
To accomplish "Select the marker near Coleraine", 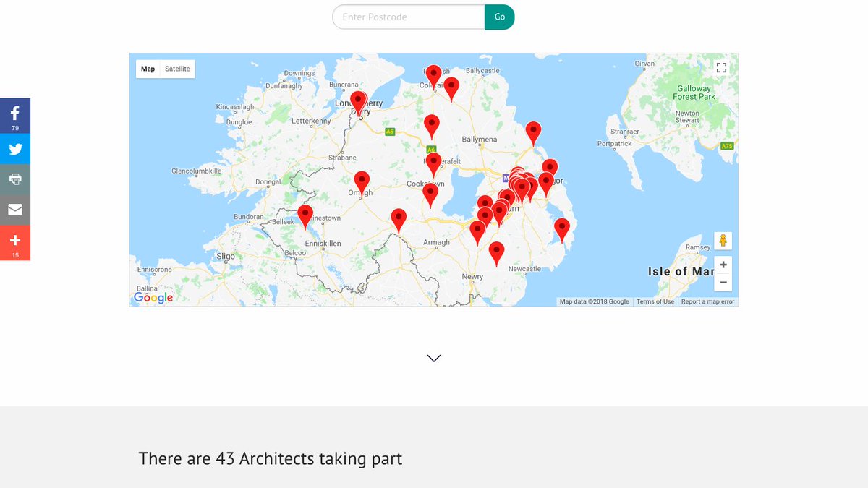I will click(433, 73).
